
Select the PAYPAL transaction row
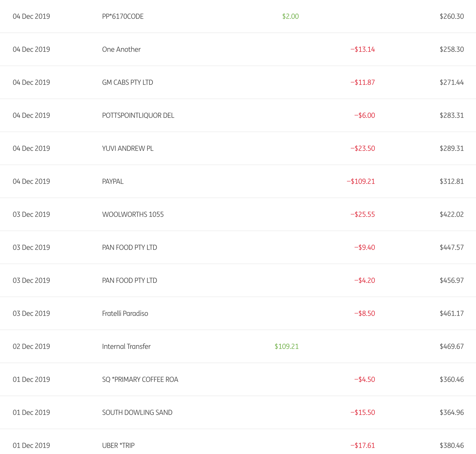click(x=113, y=182)
